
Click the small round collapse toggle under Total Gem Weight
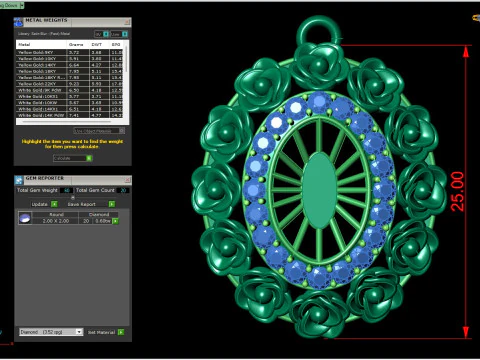pyautogui.click(x=73, y=197)
